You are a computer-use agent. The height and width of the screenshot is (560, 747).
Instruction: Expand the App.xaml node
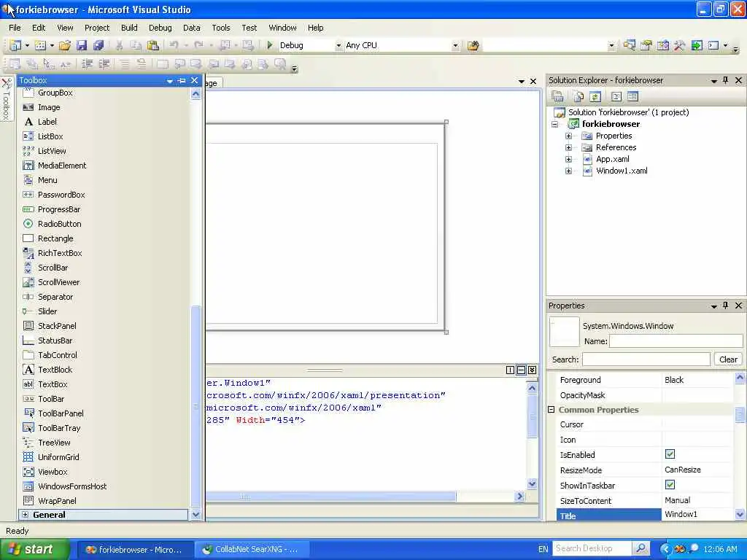568,159
